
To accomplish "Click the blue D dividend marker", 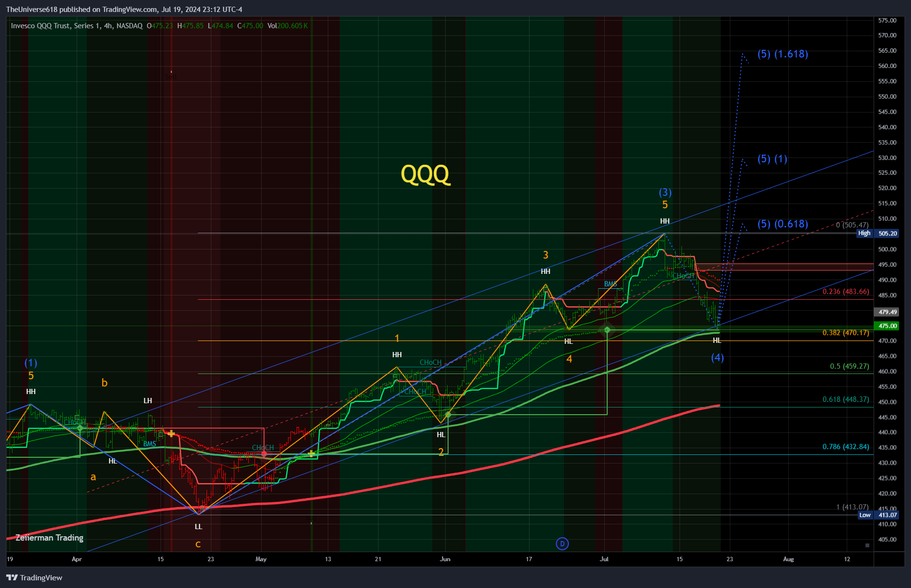I will point(562,543).
